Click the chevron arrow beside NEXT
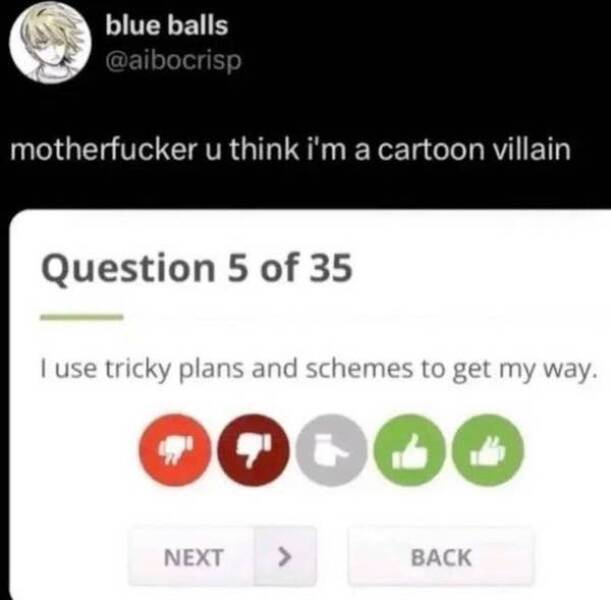 coord(285,556)
